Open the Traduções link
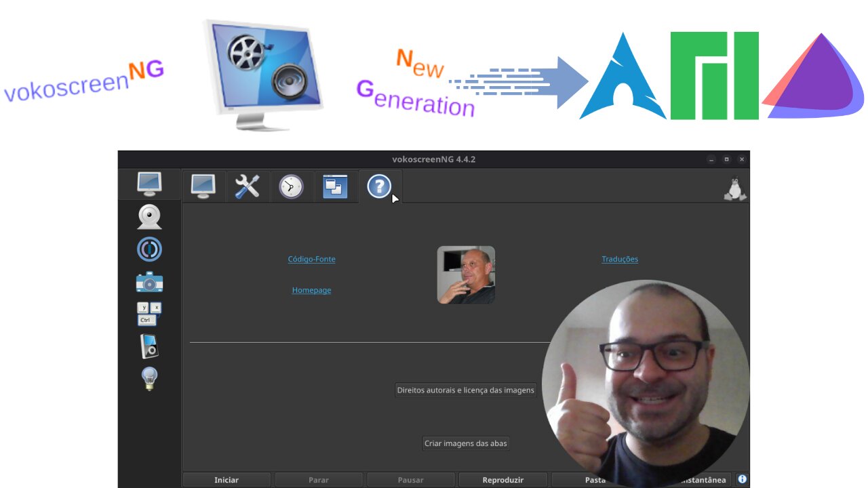This screenshot has width=868, height=488. (x=620, y=259)
